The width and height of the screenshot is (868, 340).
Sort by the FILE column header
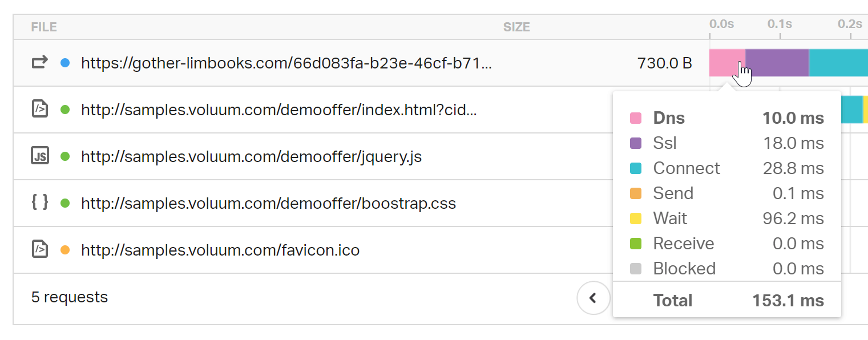(x=44, y=27)
